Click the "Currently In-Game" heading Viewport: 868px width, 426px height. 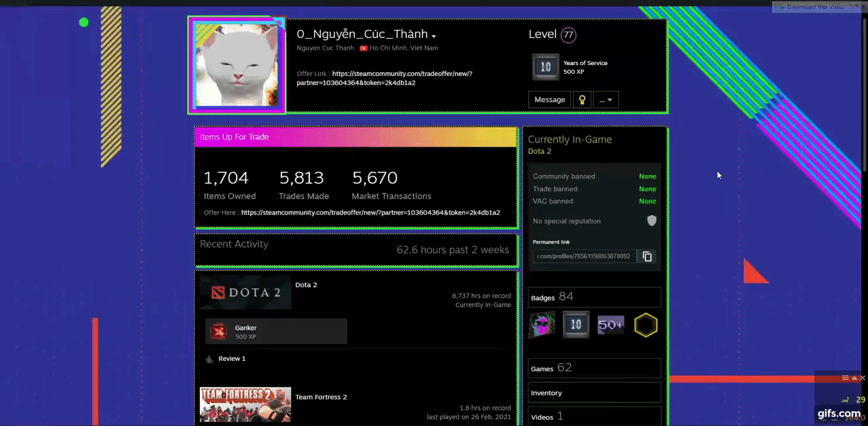(570, 139)
